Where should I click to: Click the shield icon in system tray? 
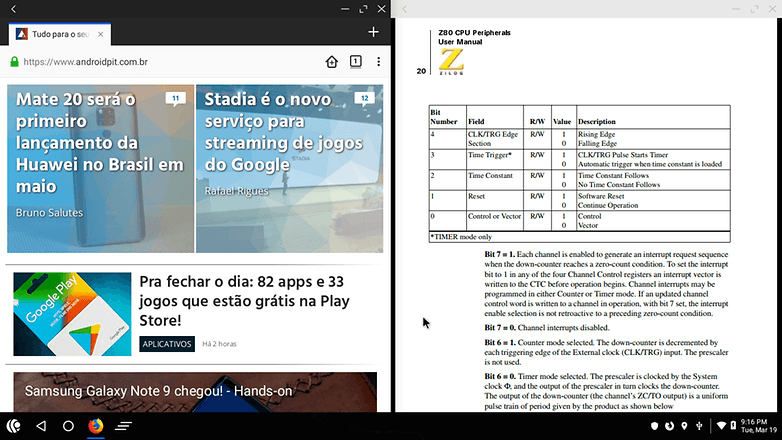(654, 426)
